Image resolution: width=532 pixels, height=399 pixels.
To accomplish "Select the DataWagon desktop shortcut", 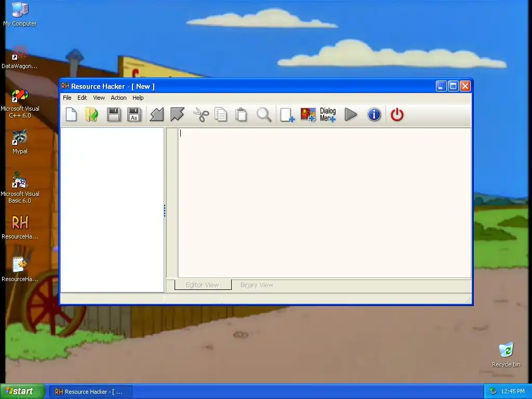I will click(20, 57).
